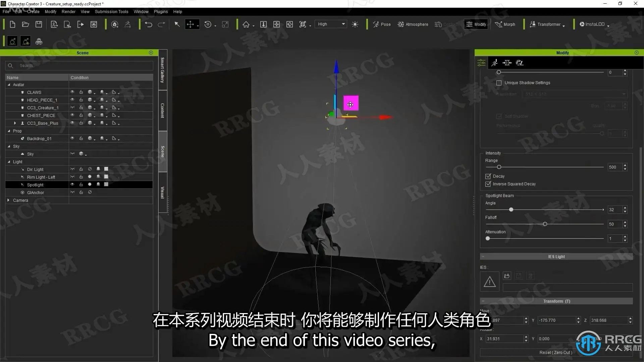
Task: Click the Scene panel Search field
Action: point(79,66)
